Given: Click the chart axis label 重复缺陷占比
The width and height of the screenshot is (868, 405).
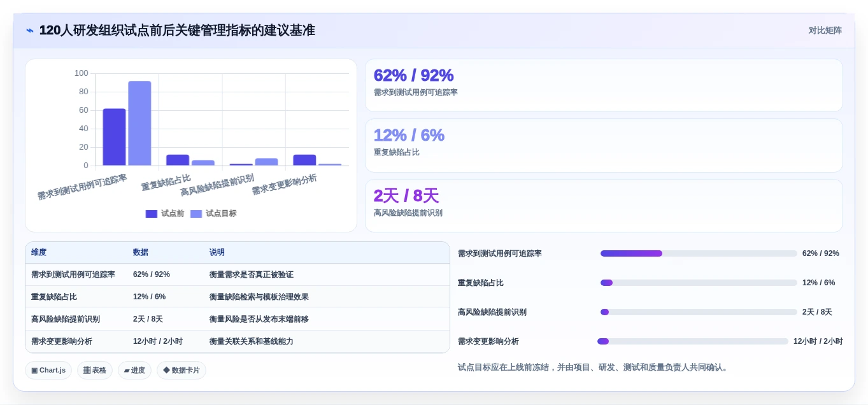Looking at the screenshot, I should pyautogui.click(x=166, y=183).
